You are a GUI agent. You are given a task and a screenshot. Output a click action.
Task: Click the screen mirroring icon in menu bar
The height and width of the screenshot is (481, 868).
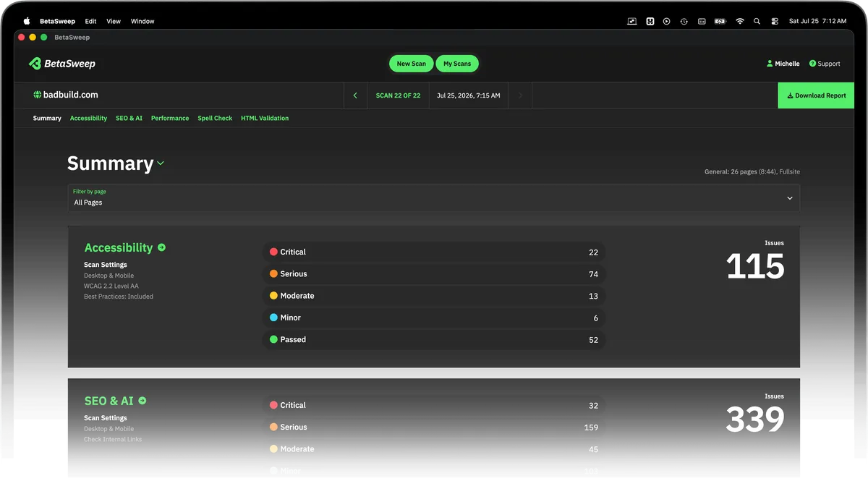click(x=632, y=21)
